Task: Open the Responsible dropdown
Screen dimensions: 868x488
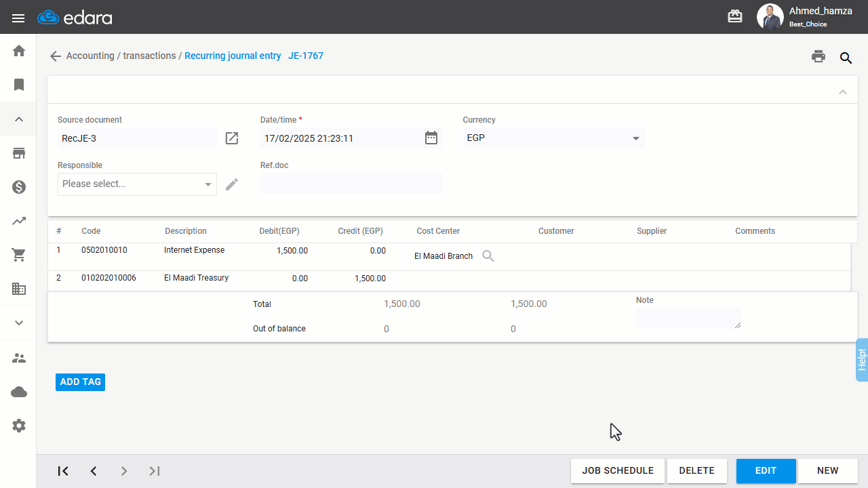Action: [x=137, y=184]
